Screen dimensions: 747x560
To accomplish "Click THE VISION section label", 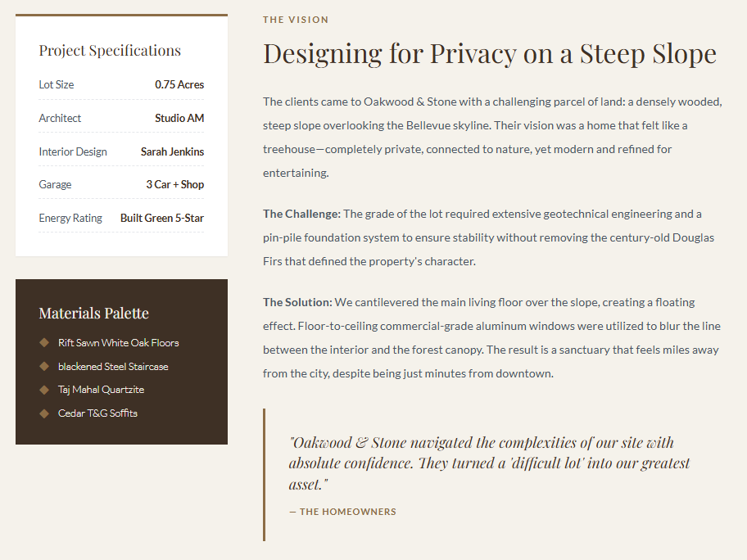I will click(x=296, y=20).
